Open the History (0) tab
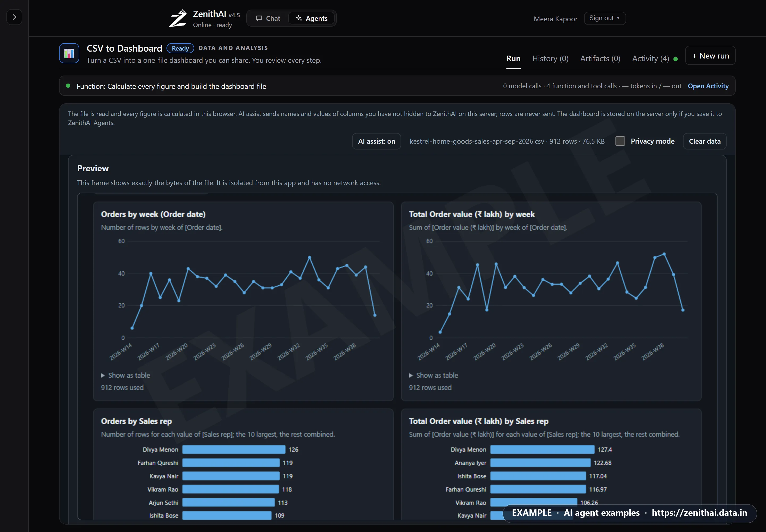 (x=550, y=59)
